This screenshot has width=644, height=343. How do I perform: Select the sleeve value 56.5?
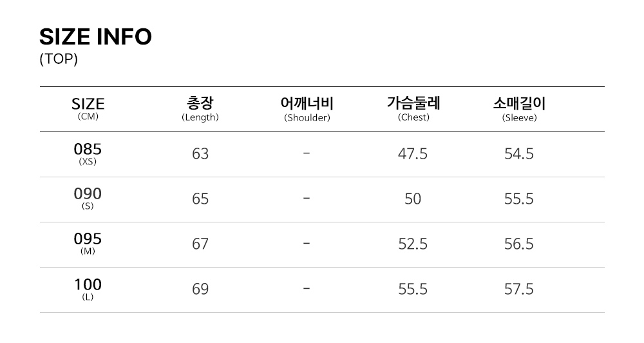click(x=519, y=244)
